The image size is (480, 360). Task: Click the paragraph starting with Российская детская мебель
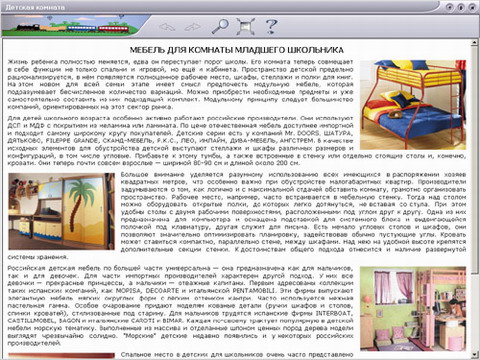180,306
